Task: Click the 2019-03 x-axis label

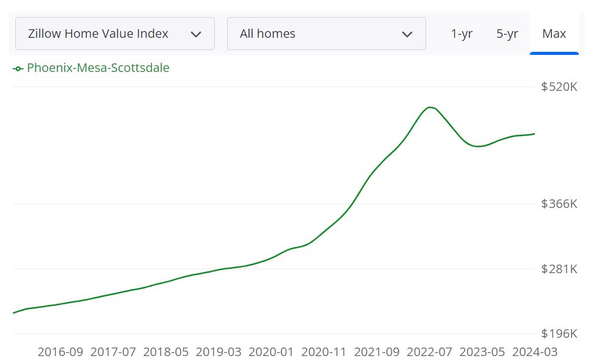Action: 219,352
